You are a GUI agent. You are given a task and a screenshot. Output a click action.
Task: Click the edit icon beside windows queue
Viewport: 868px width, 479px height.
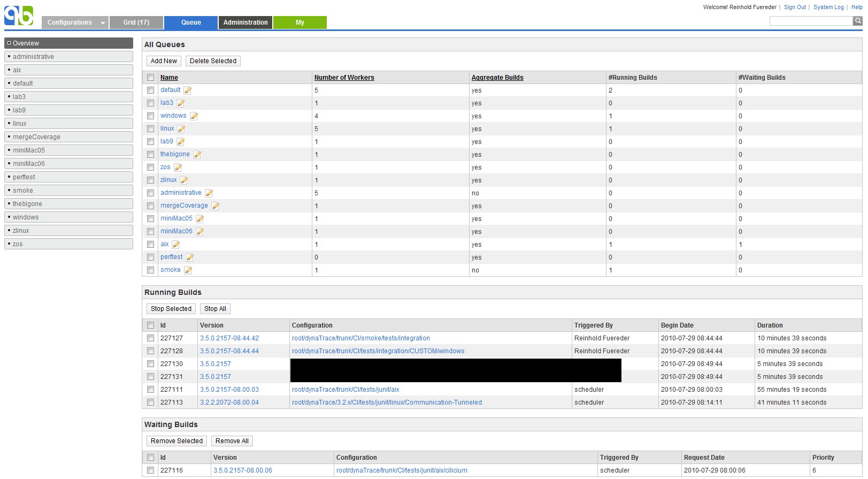tap(194, 116)
